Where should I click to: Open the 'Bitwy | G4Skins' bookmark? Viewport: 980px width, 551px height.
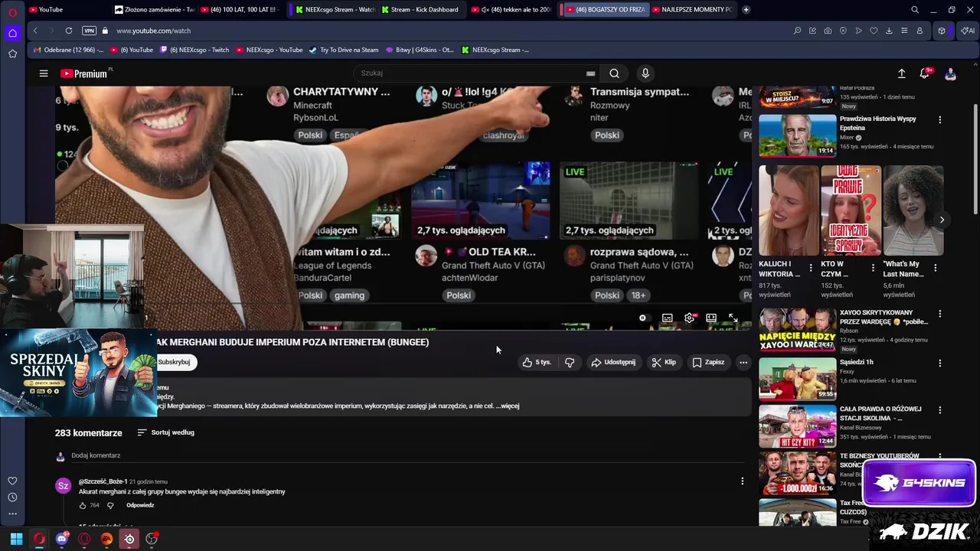click(420, 50)
